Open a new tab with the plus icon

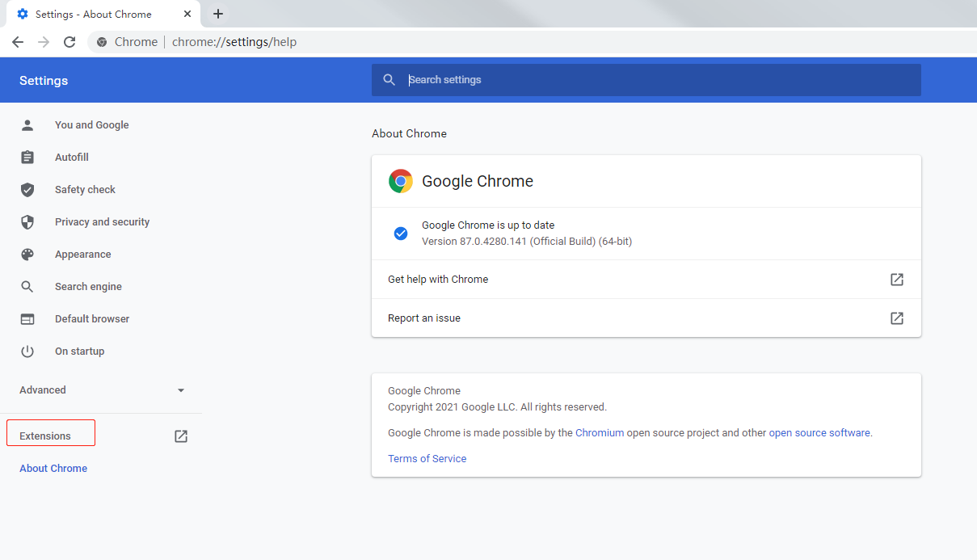pos(218,14)
